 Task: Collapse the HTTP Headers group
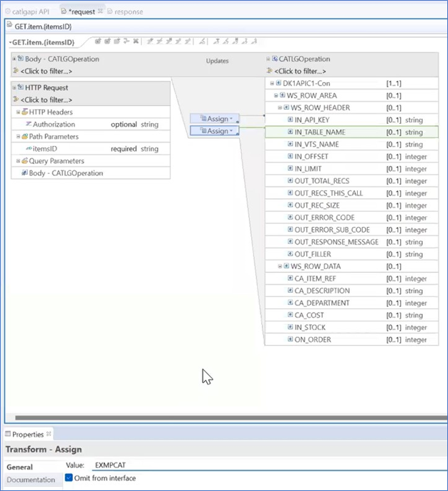[18, 112]
